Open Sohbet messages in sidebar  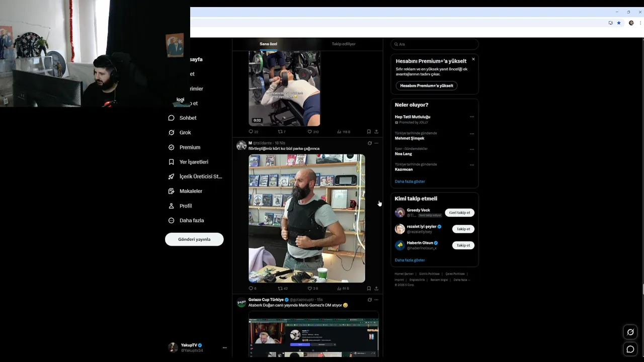click(x=182, y=118)
